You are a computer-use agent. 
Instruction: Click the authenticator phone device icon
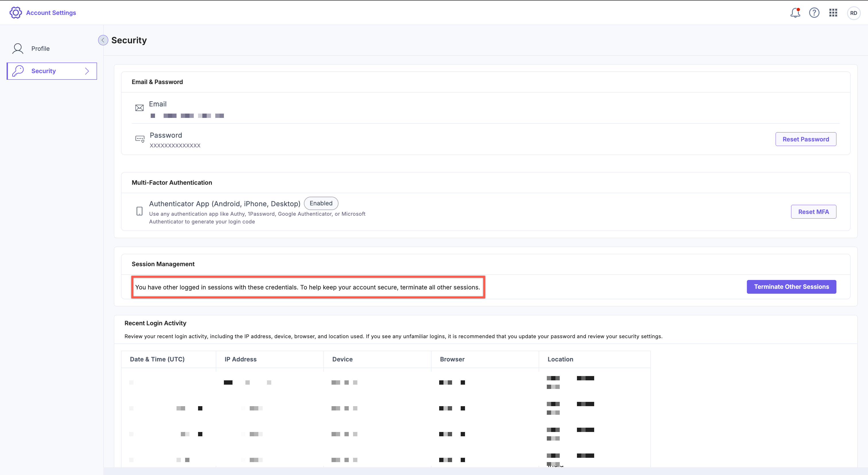pos(139,211)
